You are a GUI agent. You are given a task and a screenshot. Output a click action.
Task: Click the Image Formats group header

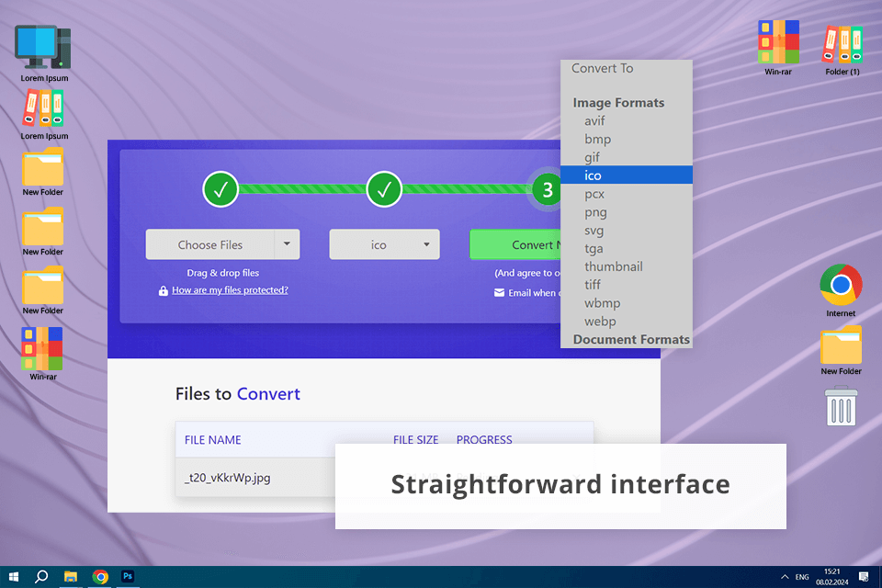pyautogui.click(x=618, y=103)
